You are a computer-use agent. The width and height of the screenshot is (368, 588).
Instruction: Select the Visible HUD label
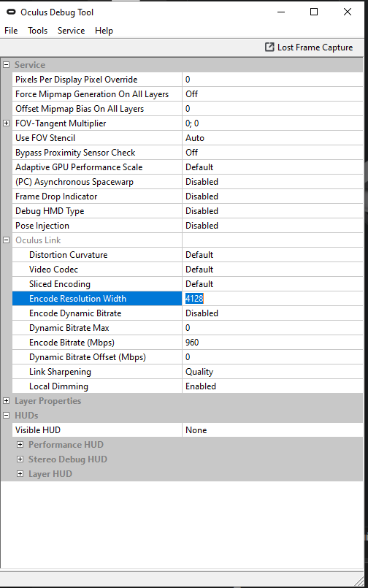click(38, 430)
